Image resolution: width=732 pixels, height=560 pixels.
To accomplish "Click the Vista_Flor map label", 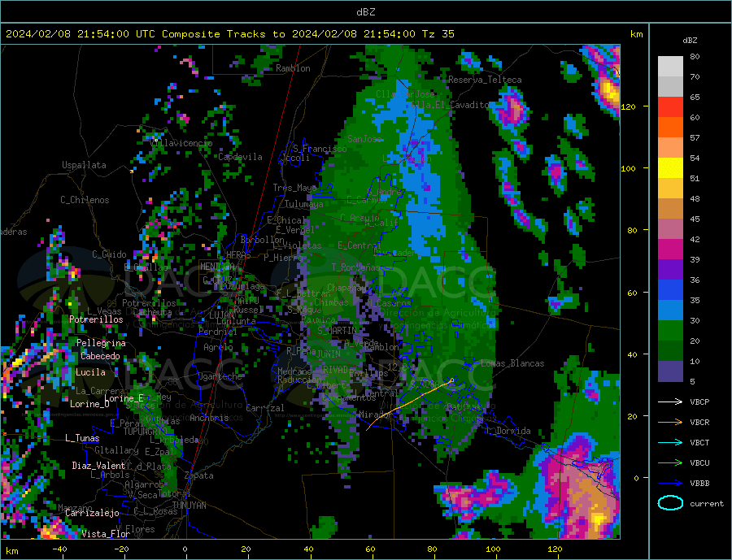I will [106, 533].
